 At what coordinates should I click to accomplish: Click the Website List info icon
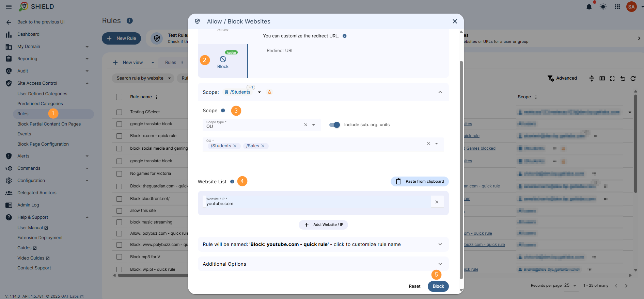click(x=232, y=182)
